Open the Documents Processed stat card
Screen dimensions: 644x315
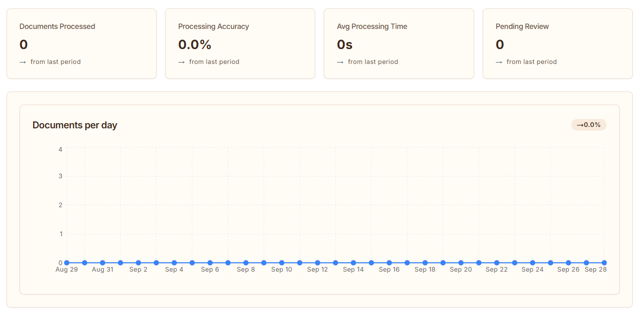click(82, 43)
